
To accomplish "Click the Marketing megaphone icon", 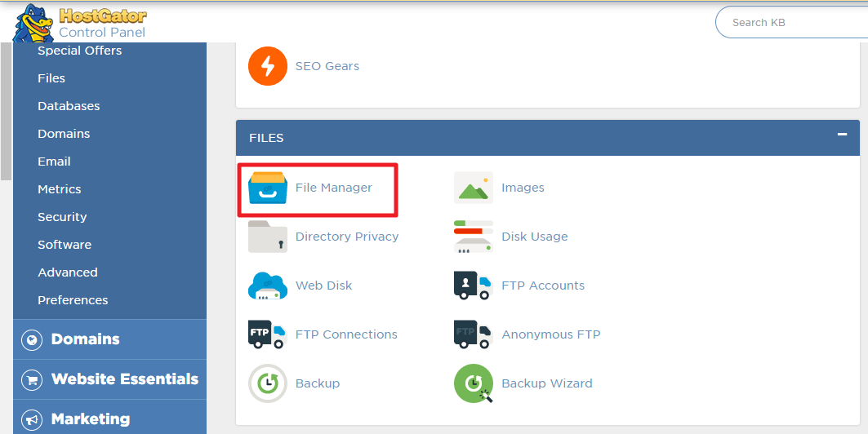I will [x=32, y=420].
